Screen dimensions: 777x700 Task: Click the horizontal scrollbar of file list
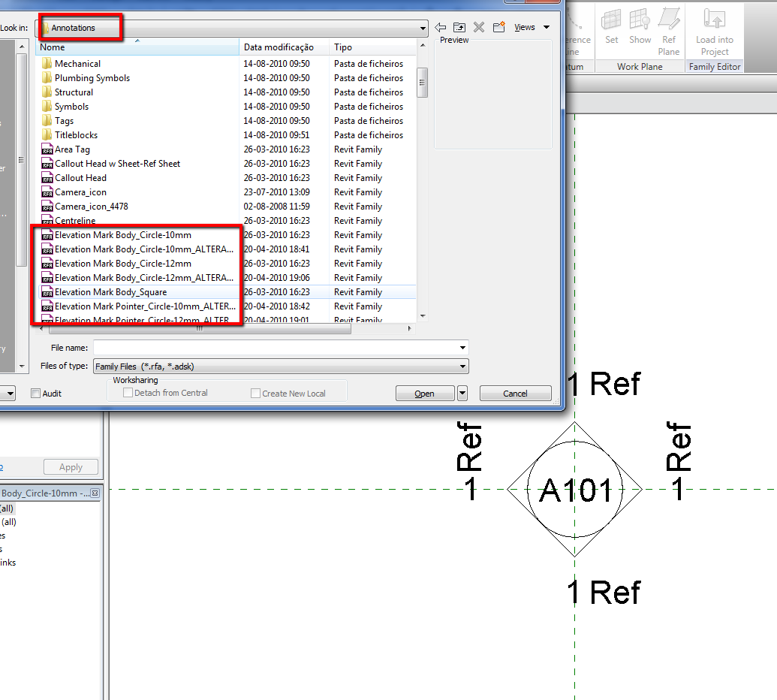tap(200, 329)
